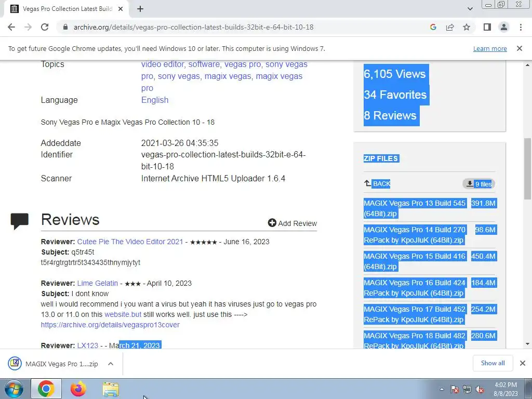Open the vegaspro13cover archive link
The image size is (532, 399).
[110, 325]
